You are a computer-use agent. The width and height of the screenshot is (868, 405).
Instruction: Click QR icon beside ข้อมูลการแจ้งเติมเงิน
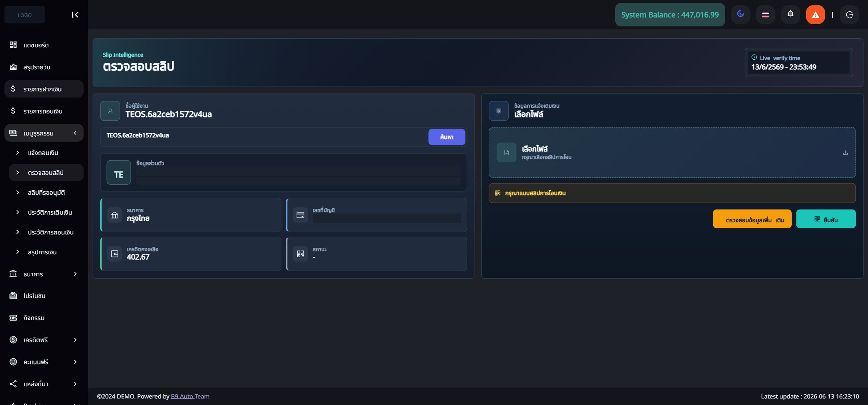499,111
